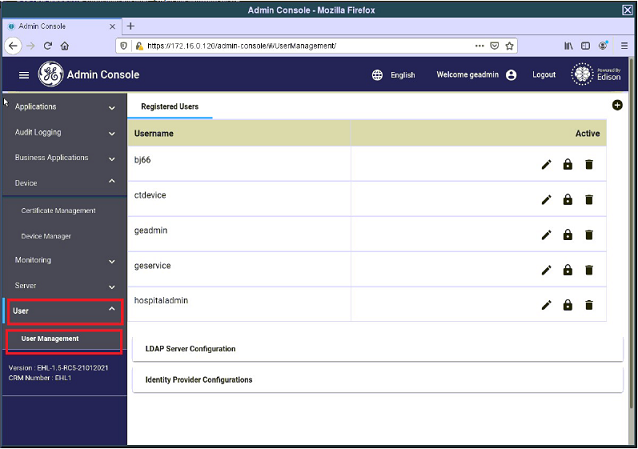Click the Logout button
This screenshot has height=449, width=638.
tap(544, 75)
